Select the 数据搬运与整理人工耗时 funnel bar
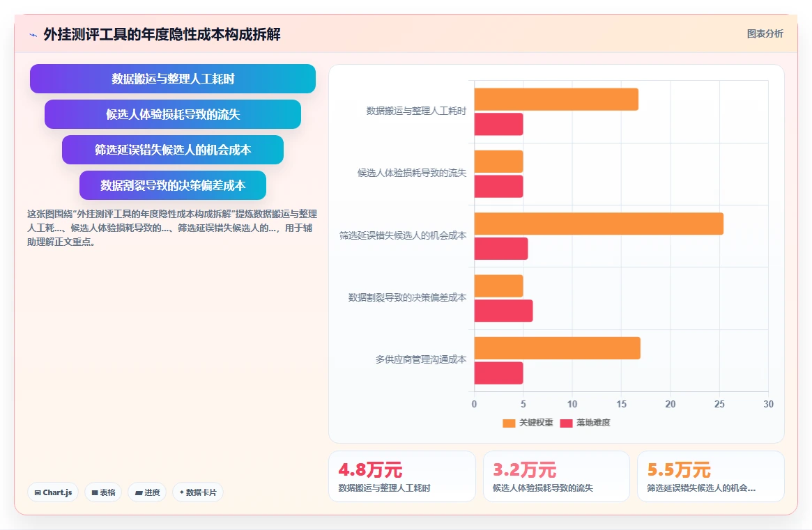 click(172, 79)
